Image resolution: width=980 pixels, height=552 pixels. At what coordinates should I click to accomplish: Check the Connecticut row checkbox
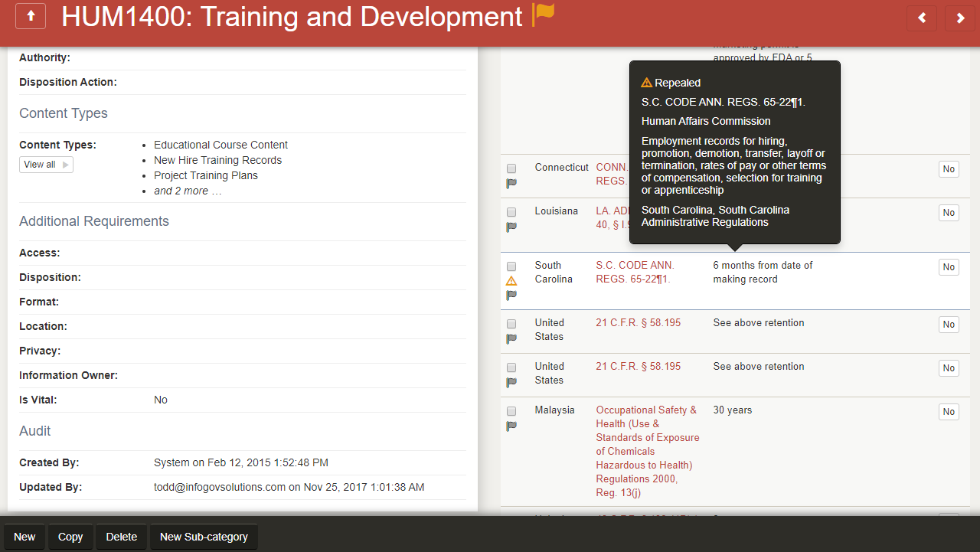(x=511, y=168)
